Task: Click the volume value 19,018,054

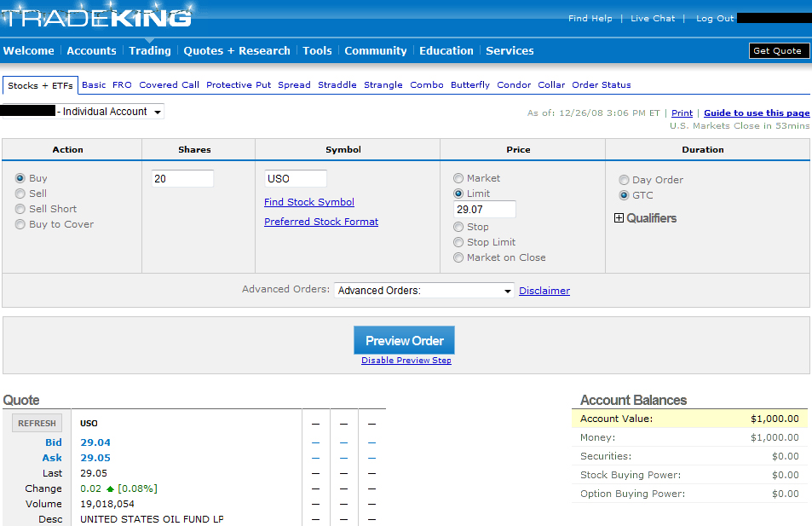Action: pyautogui.click(x=107, y=504)
